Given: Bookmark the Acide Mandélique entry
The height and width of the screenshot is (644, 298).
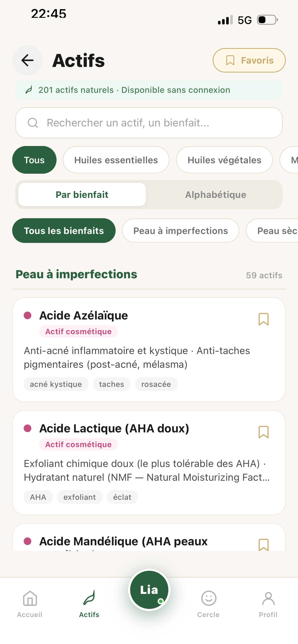Looking at the screenshot, I should click(263, 545).
